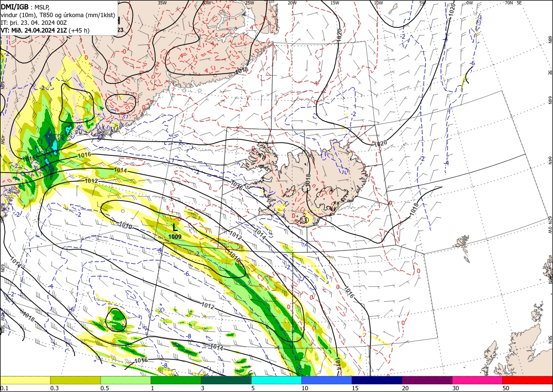The image size is (553, 392).
Task: Click the "35W" longitude label at top
Action: click(x=162, y=2)
